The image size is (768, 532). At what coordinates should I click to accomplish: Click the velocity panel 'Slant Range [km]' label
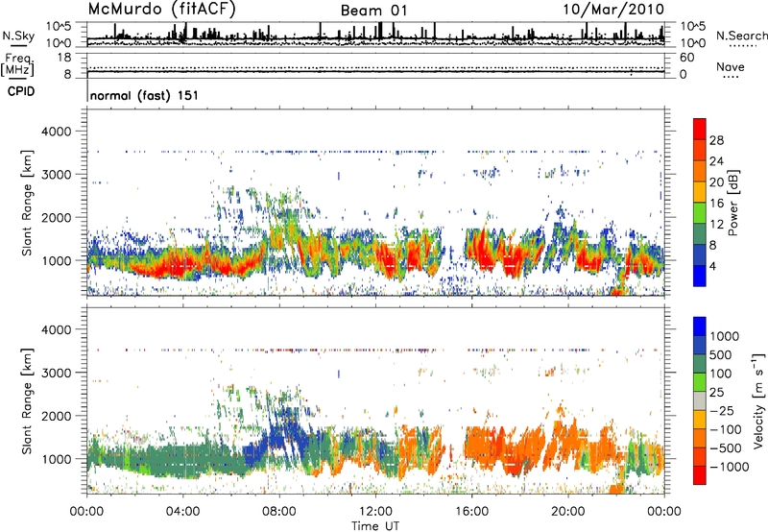tap(27, 401)
